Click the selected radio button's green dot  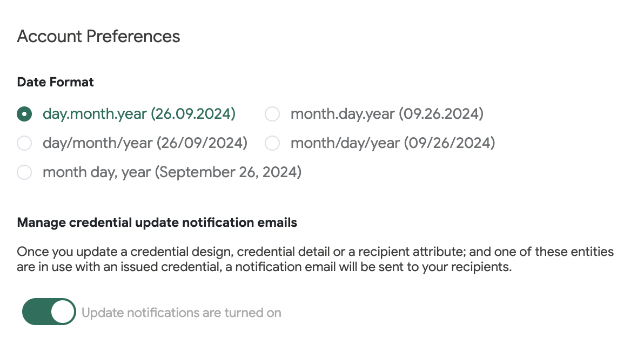(x=24, y=114)
